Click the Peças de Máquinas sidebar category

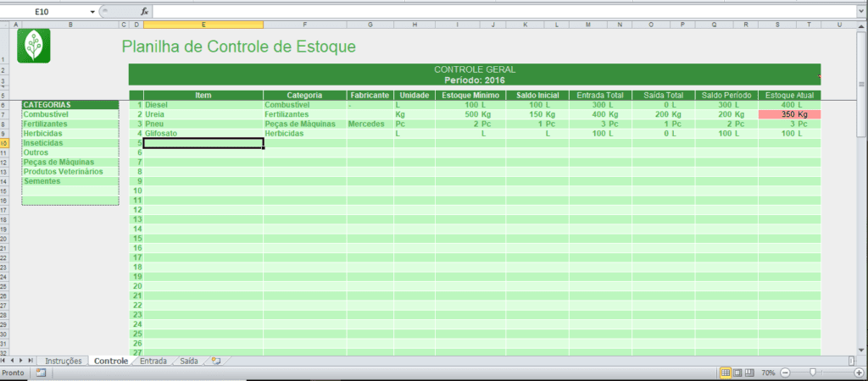(x=70, y=162)
